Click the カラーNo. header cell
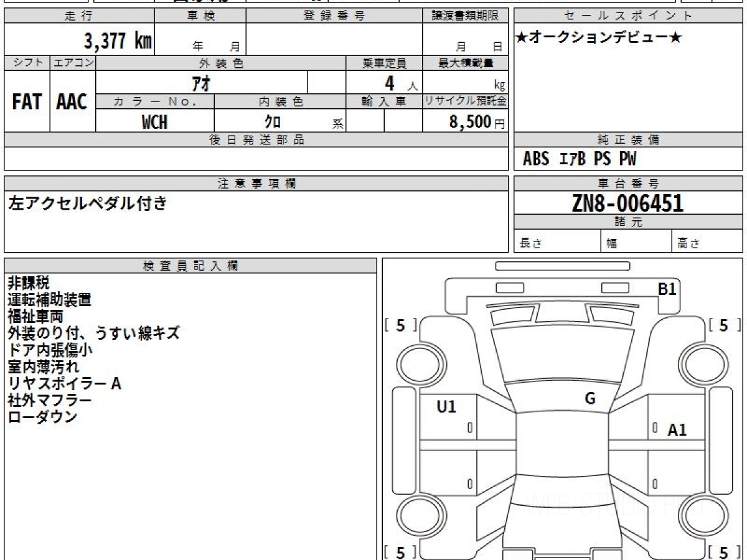Screen dimensions: 747x560 pyautogui.click(x=155, y=101)
